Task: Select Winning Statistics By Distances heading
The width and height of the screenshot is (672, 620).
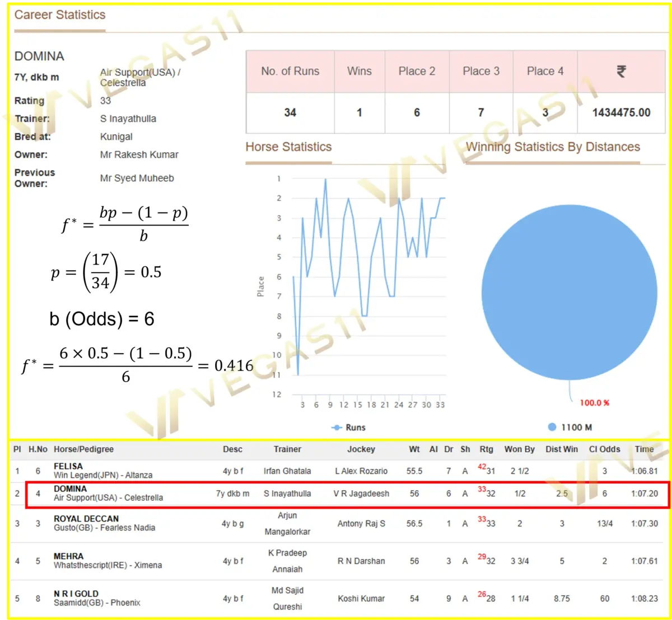Action: [552, 147]
